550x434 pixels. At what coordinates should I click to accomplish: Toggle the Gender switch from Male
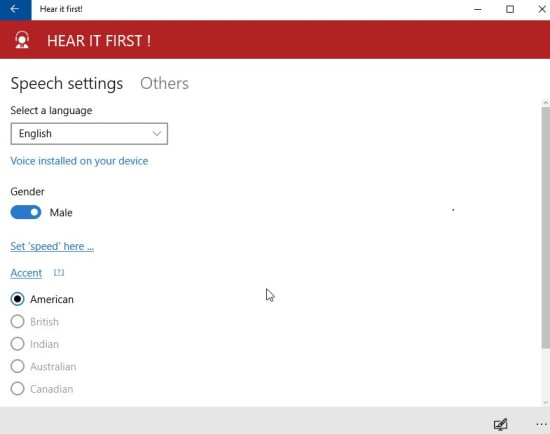(26, 212)
